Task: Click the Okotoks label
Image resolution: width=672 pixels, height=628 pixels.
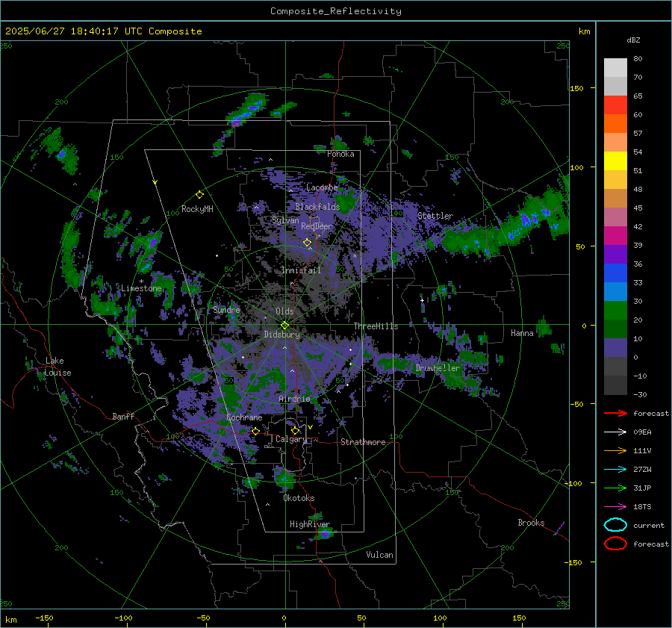Action: [x=299, y=498]
